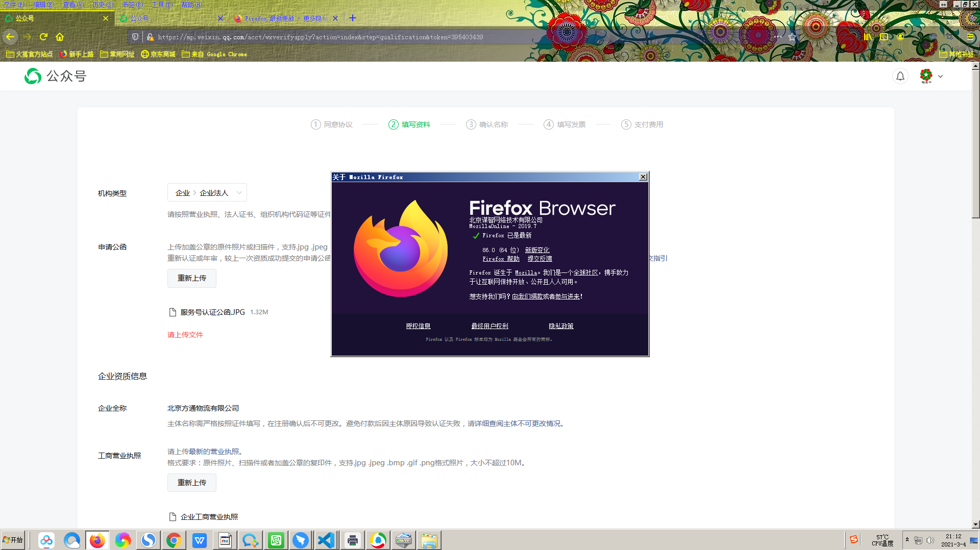Open the 常用网址 bookmark folder
Image resolution: width=980 pixels, height=550 pixels.
pos(117,54)
